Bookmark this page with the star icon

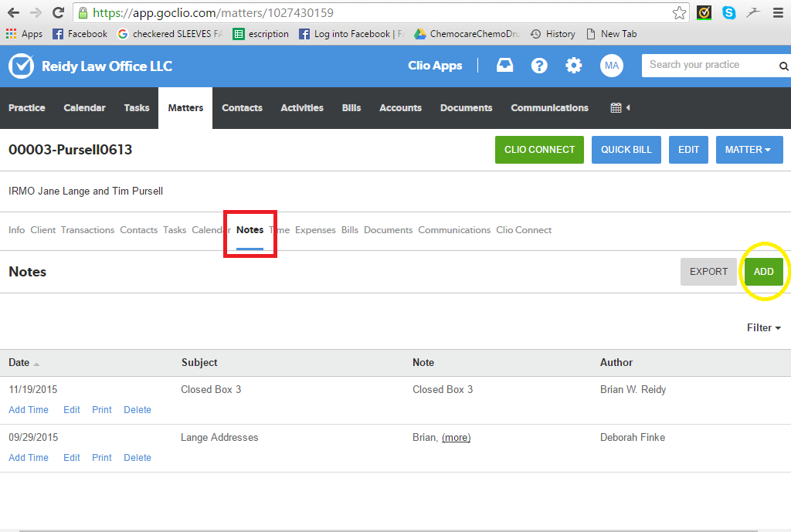coord(679,12)
